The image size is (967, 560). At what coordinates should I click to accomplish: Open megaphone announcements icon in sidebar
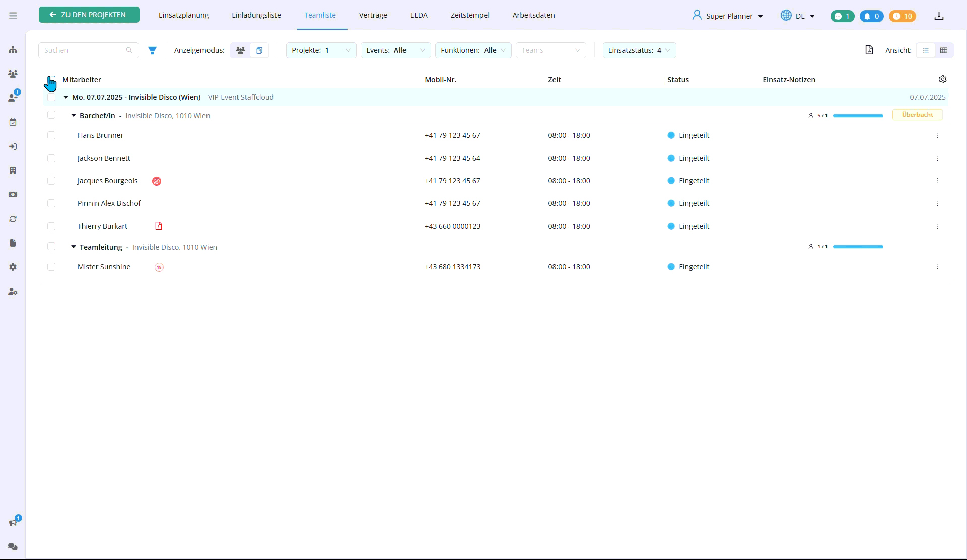tap(13, 522)
